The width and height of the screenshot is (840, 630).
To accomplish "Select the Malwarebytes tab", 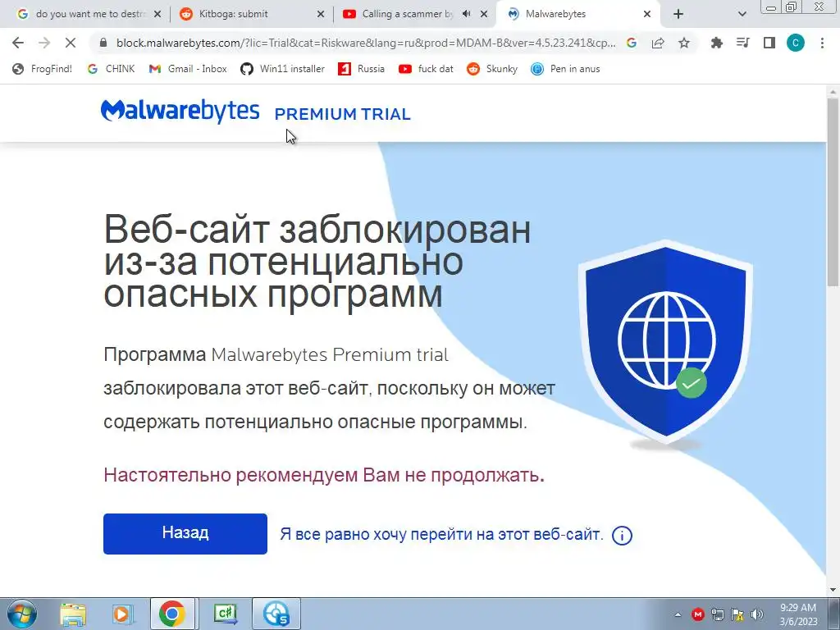I will click(x=577, y=14).
